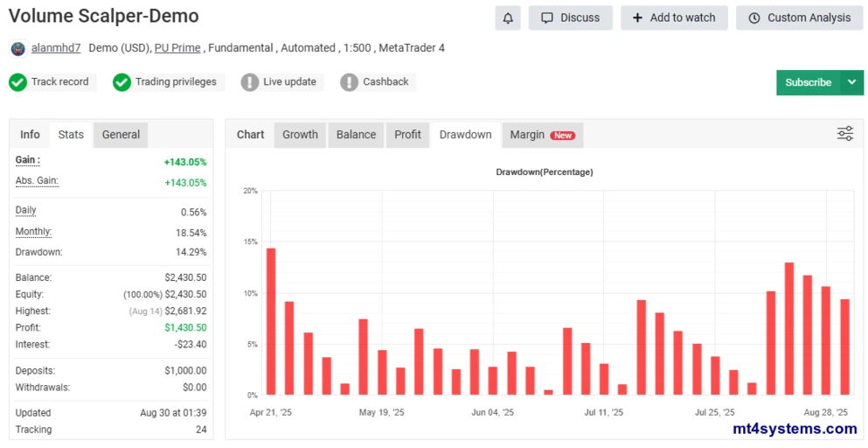Viewport: 868px width, 448px height.
Task: Click the Highest $2,681.92 value
Action: (185, 311)
